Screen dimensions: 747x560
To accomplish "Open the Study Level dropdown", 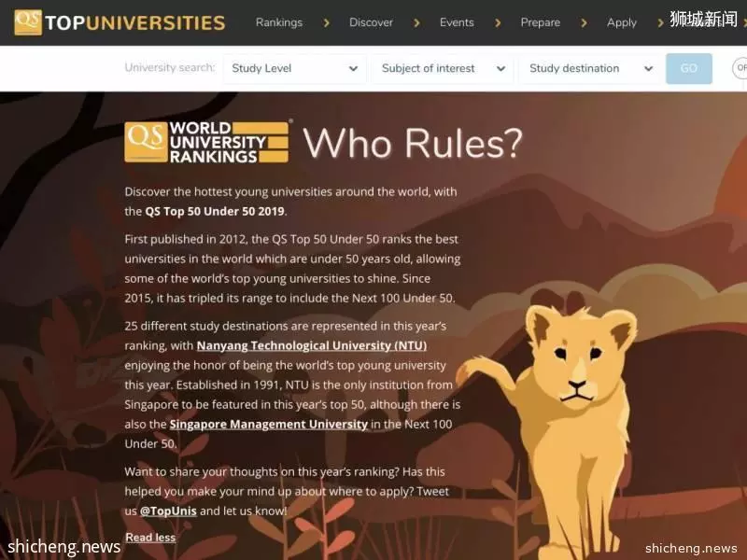I will click(294, 68).
